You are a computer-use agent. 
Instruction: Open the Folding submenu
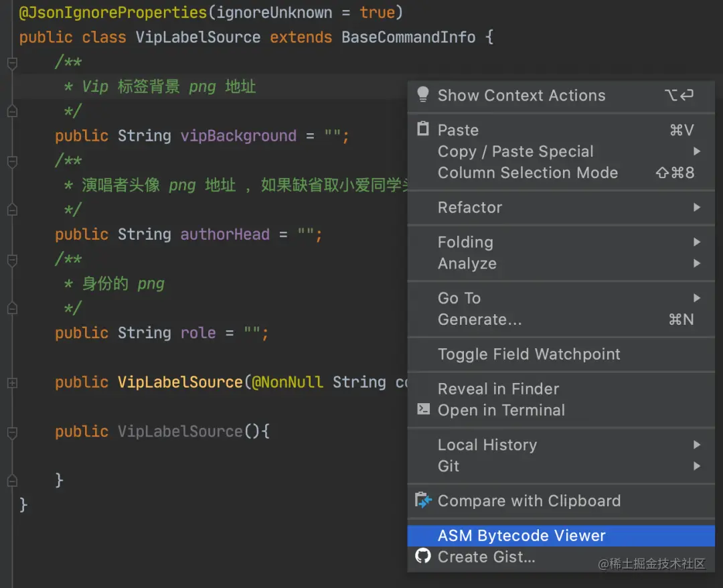[x=561, y=242]
